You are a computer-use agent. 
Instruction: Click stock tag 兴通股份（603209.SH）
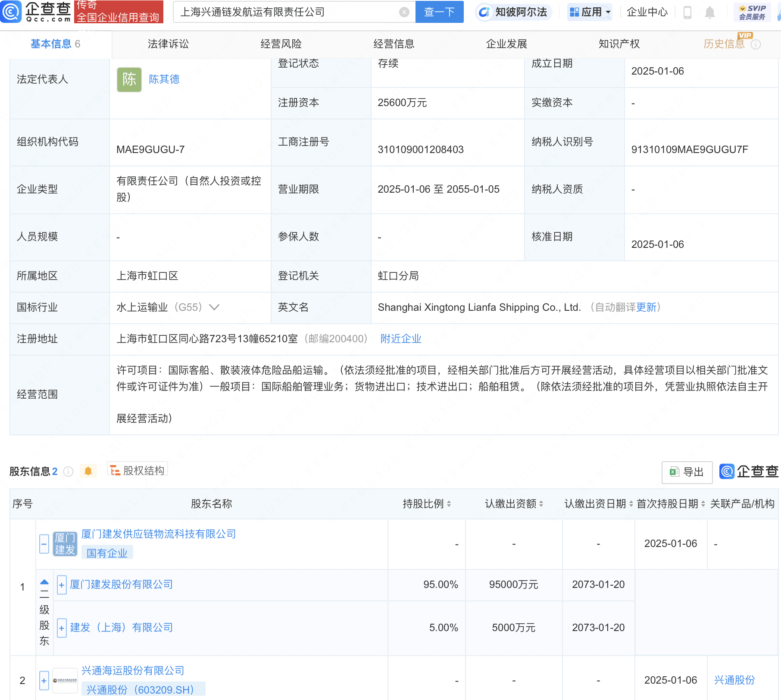143,690
